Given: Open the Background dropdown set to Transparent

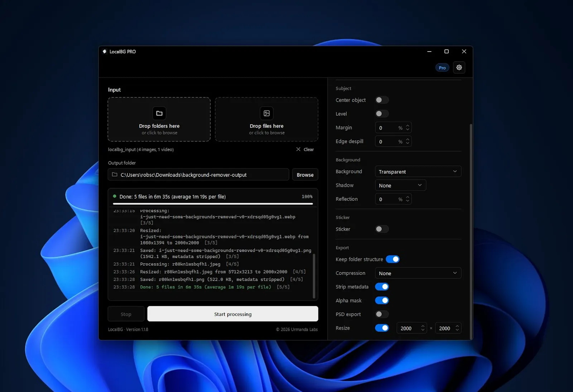Looking at the screenshot, I should pyautogui.click(x=418, y=171).
